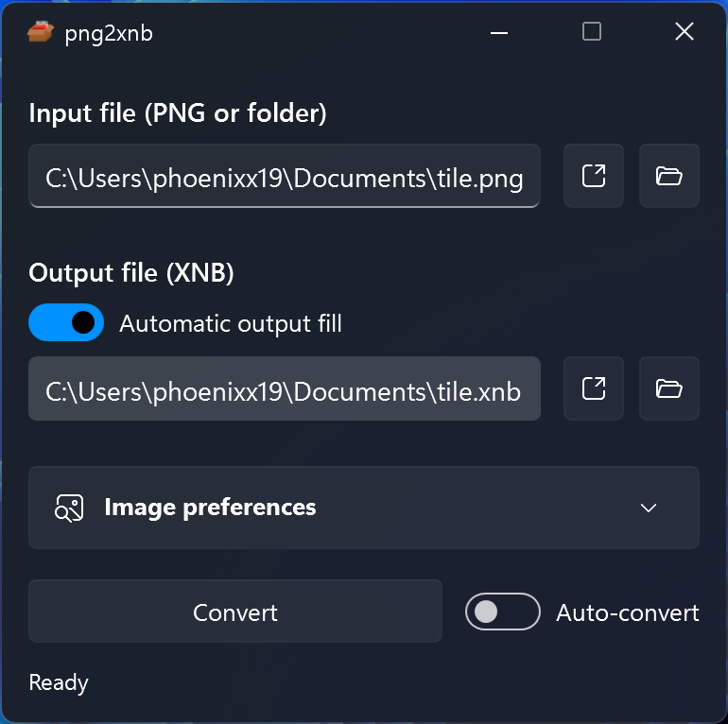Enable the Auto-convert toggle
This screenshot has width=728, height=724.
pyautogui.click(x=502, y=612)
